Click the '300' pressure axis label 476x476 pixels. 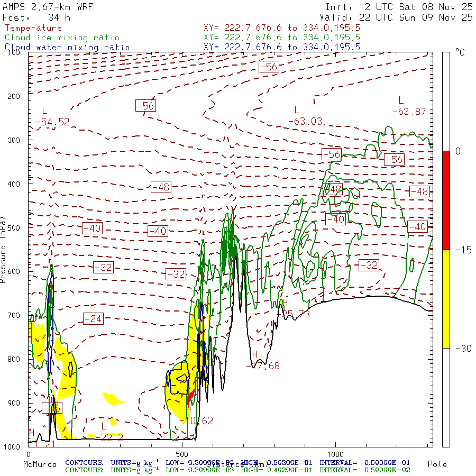(x=13, y=140)
